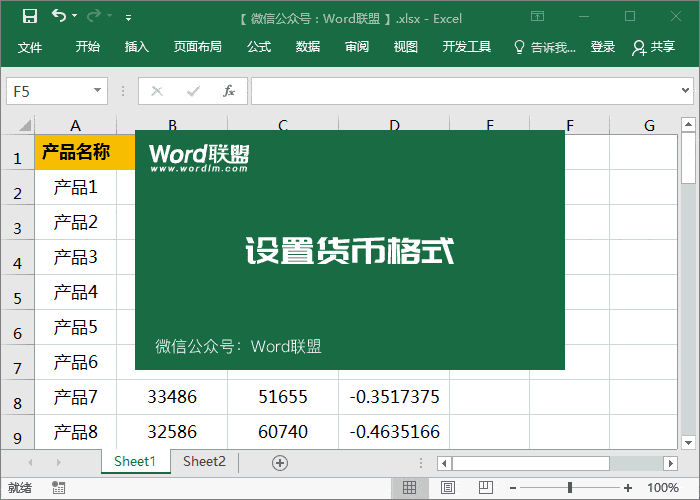Switch to the 插入 ribbon tab
This screenshot has width=700, height=500.
[x=137, y=46]
